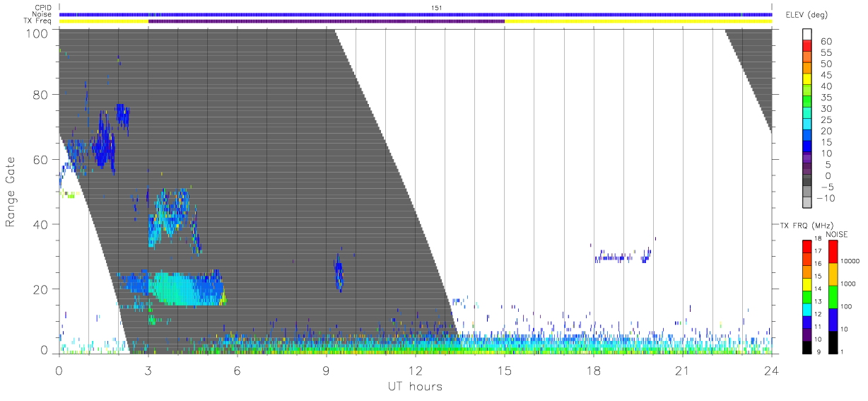
Task: Click the 'CPID' row label
Action: (44, 8)
